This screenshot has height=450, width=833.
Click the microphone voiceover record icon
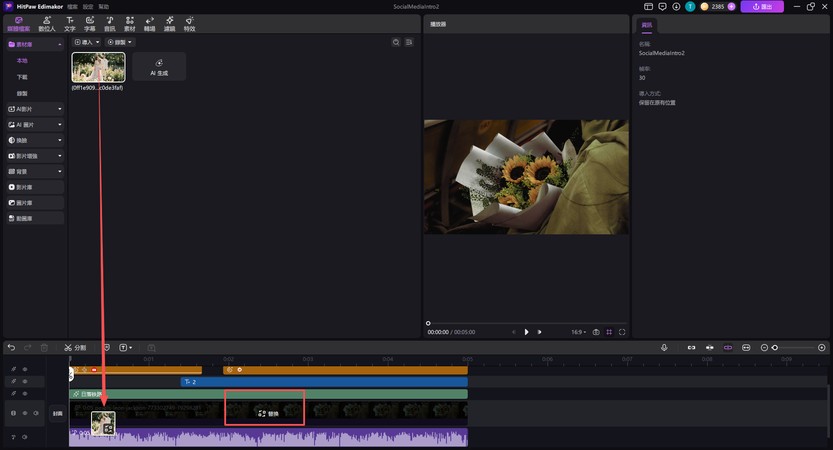tap(664, 347)
